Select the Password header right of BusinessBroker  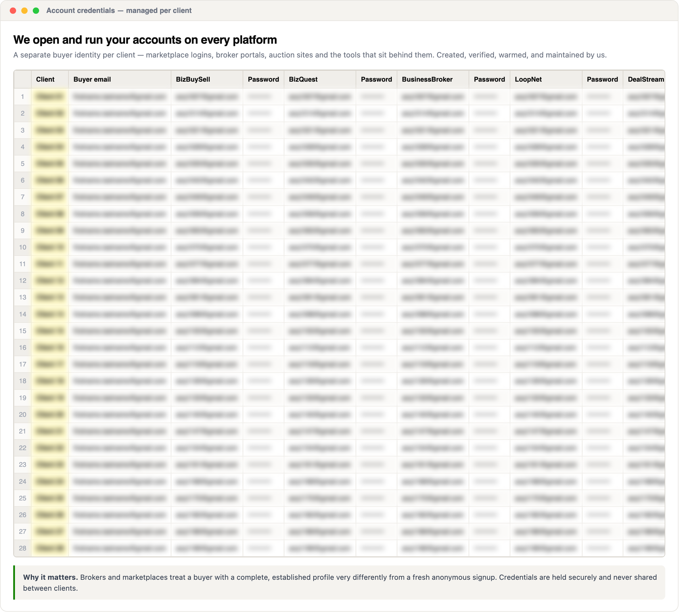[x=490, y=80]
